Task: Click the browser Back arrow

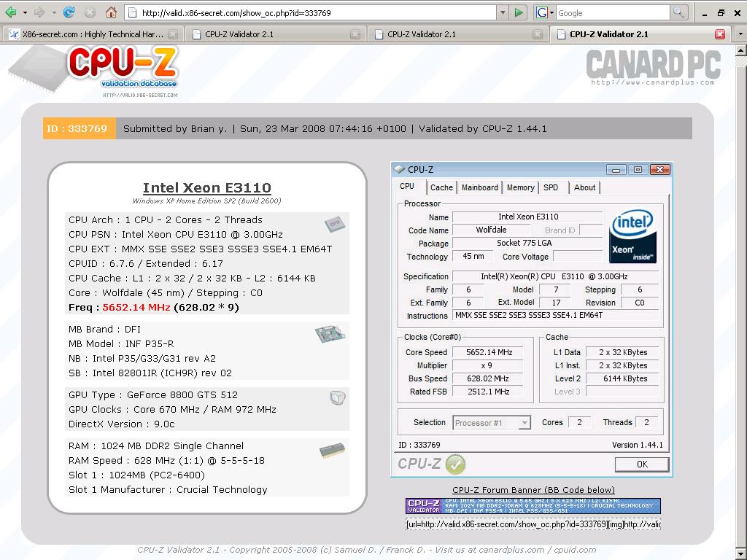Action: pos(11,12)
